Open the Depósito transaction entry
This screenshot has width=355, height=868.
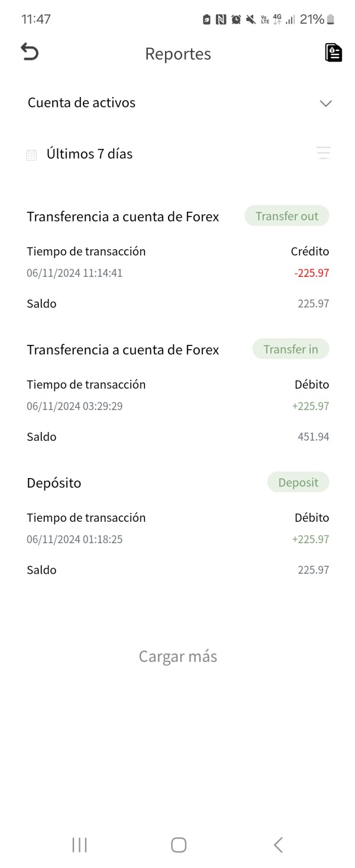tap(54, 483)
